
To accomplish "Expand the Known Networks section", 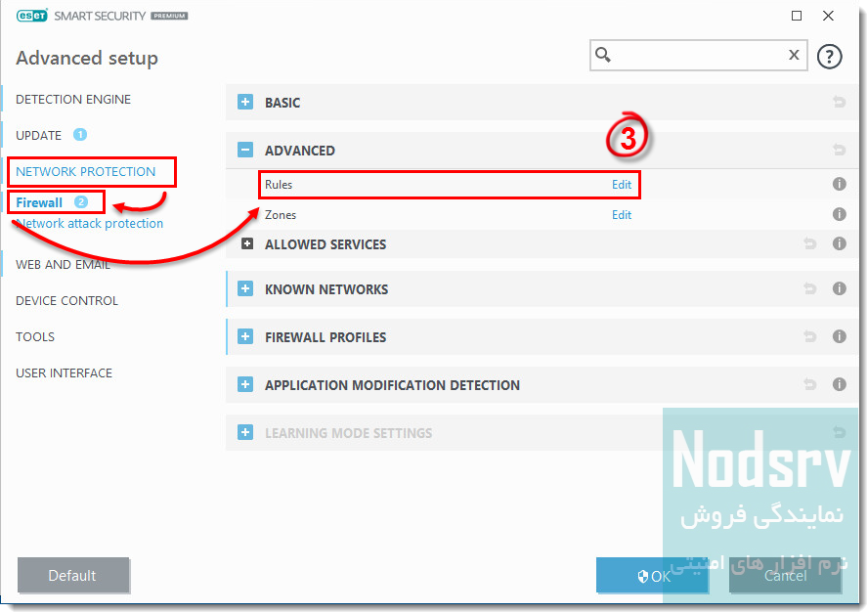I will point(245,289).
